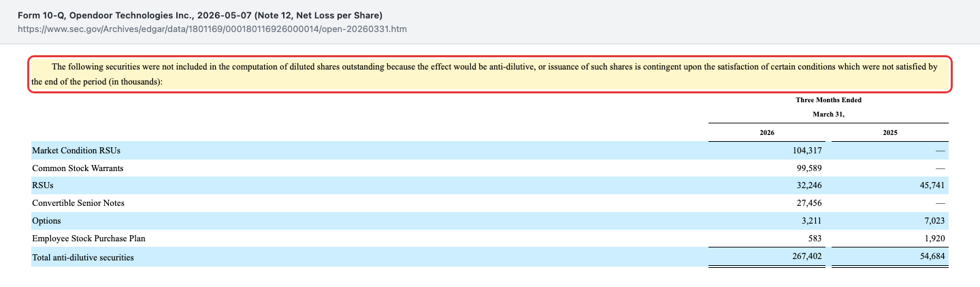Click the RSUs row label
This screenshot has height=287, width=980.
tap(42, 185)
